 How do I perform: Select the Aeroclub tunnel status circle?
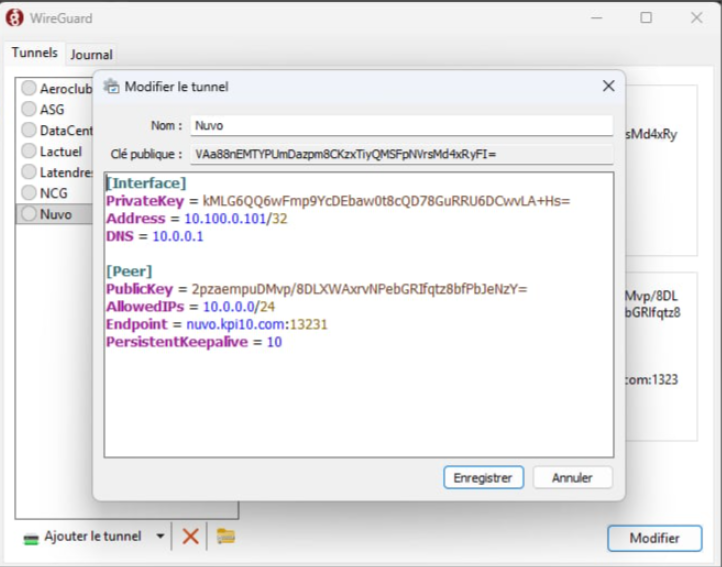coord(29,88)
